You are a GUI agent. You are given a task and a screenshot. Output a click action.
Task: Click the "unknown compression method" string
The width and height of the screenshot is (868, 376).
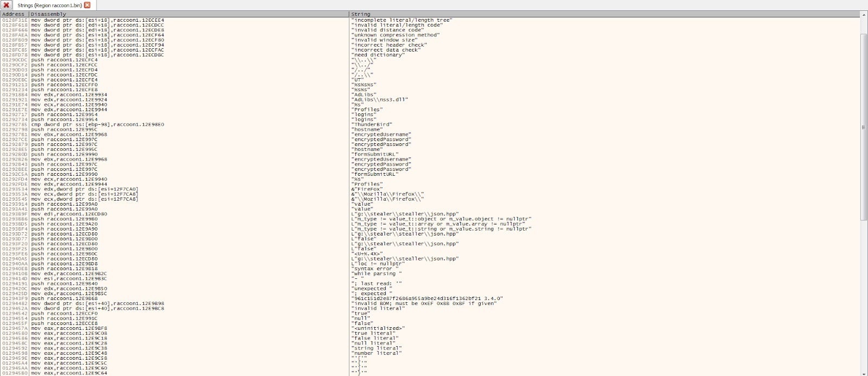[395, 35]
